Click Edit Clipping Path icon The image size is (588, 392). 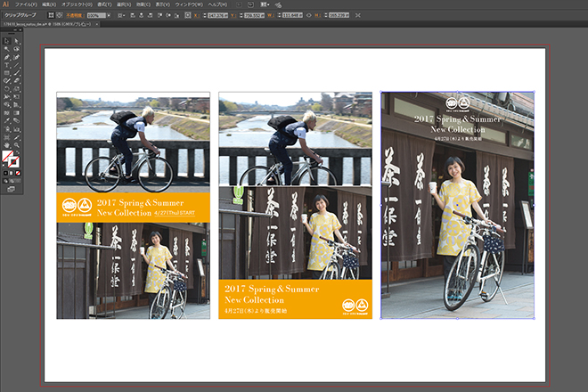[x=51, y=15]
